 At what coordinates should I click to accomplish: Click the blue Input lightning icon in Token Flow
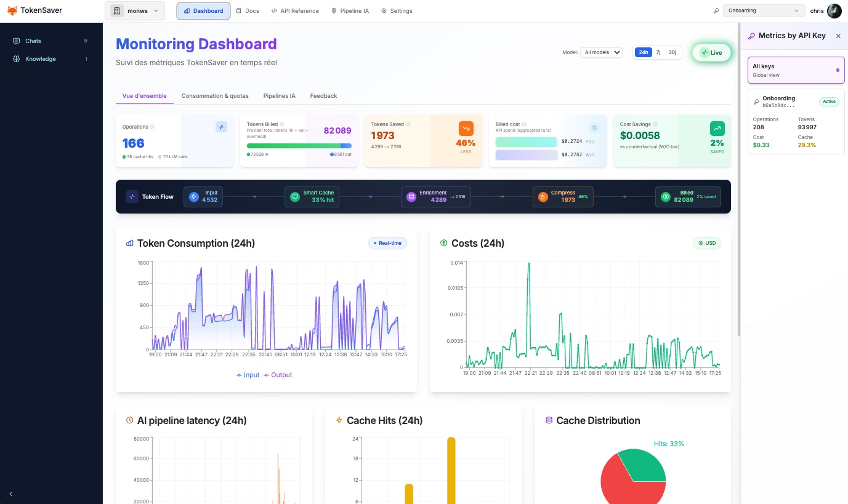pyautogui.click(x=194, y=197)
